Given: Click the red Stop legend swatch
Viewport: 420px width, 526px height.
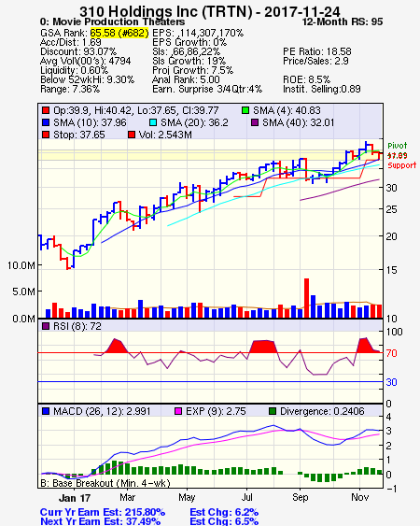Looking at the screenshot, I should click(46, 135).
